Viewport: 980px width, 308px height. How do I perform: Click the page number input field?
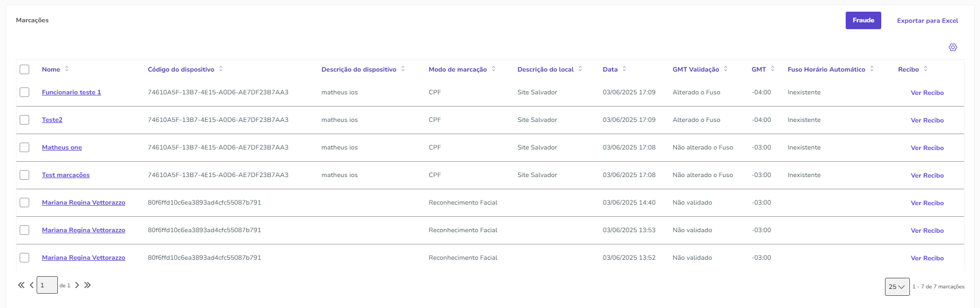tap(47, 285)
